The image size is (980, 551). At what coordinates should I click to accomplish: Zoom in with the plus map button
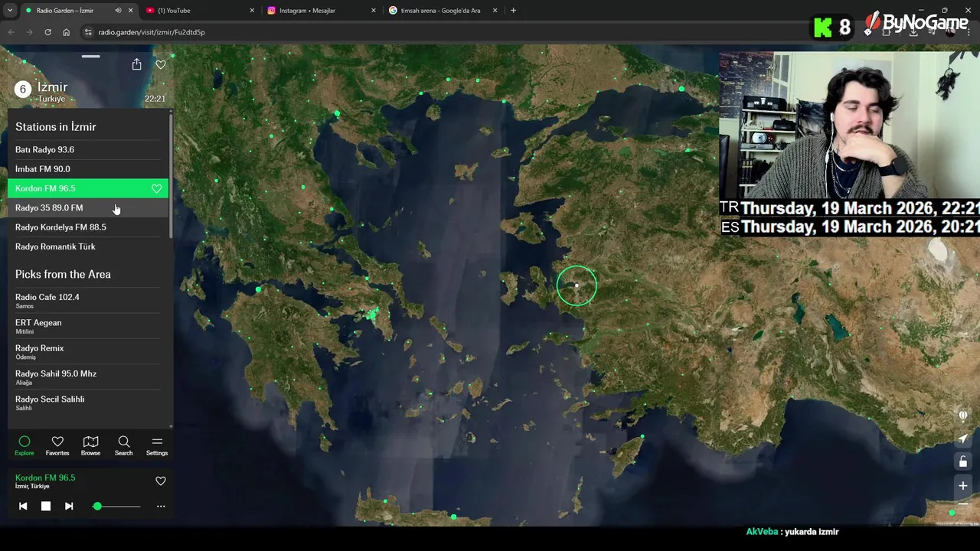[963, 485]
